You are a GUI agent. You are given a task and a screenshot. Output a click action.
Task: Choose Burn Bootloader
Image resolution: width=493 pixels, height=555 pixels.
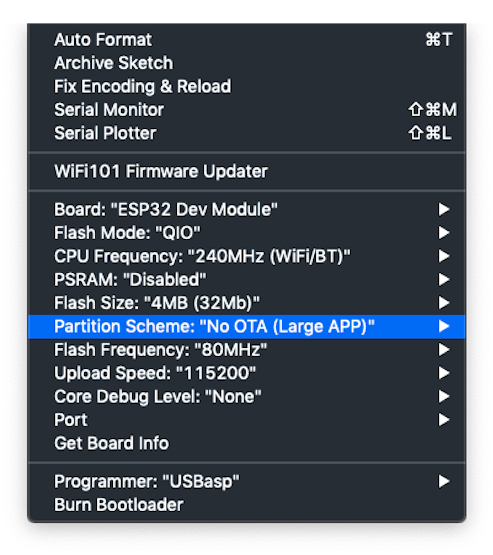click(x=247, y=505)
